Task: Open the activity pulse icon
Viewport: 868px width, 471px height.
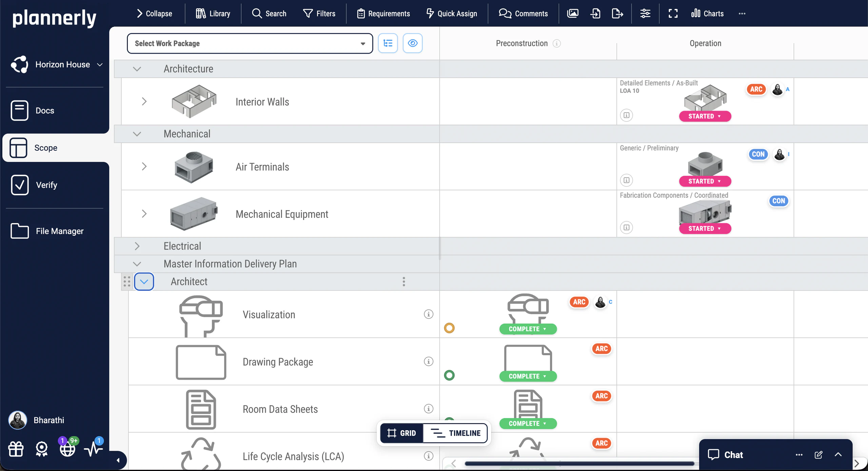Action: click(94, 449)
